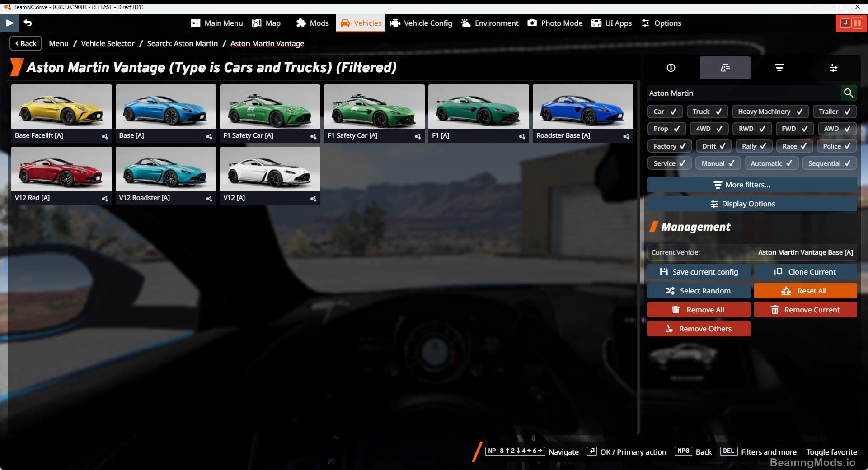Open Display Options

[x=751, y=204]
